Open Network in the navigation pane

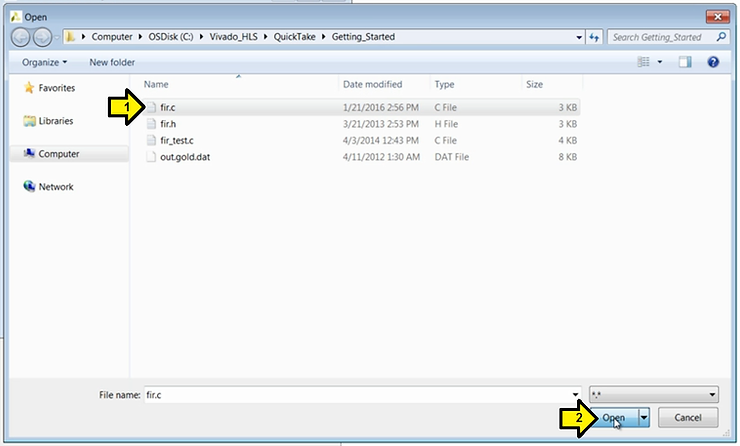coord(30,187)
